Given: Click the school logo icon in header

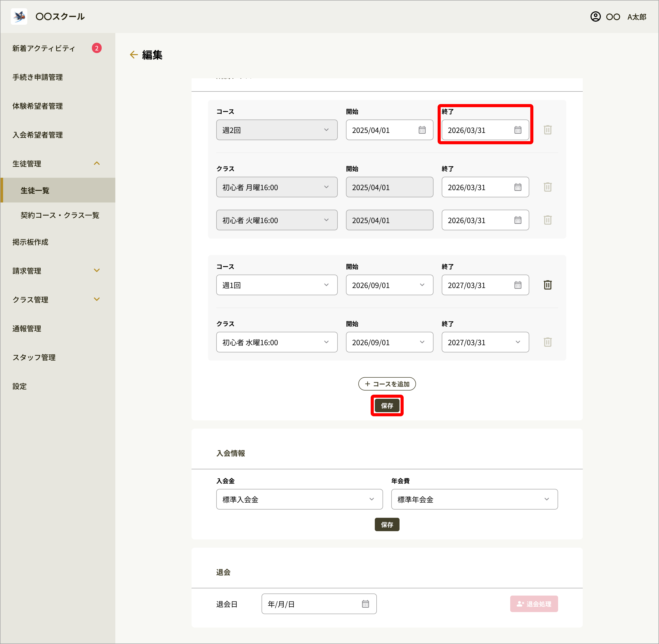Looking at the screenshot, I should (19, 16).
